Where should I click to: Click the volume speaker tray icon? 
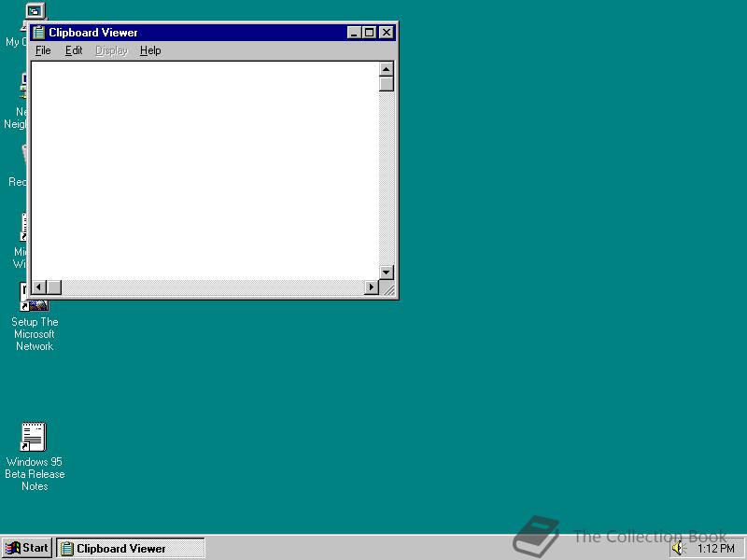(x=677, y=549)
